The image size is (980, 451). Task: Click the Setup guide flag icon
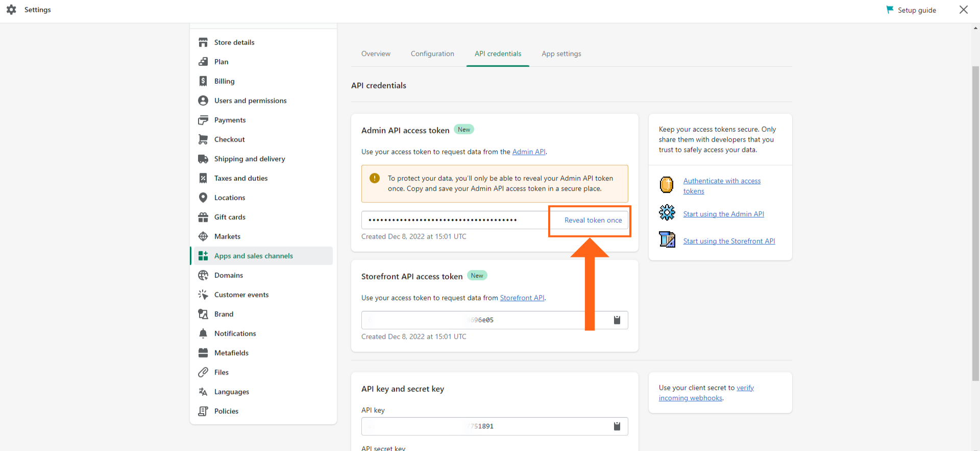tap(890, 10)
